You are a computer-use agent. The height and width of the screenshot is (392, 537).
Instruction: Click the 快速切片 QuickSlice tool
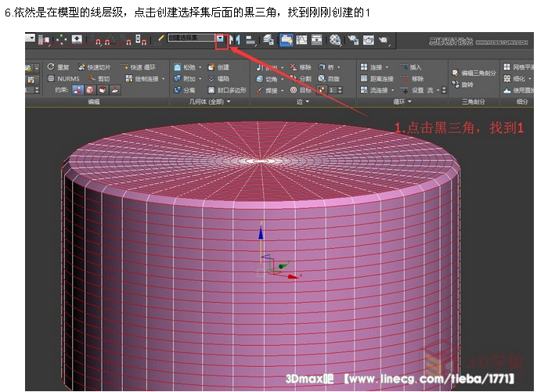click(94, 67)
